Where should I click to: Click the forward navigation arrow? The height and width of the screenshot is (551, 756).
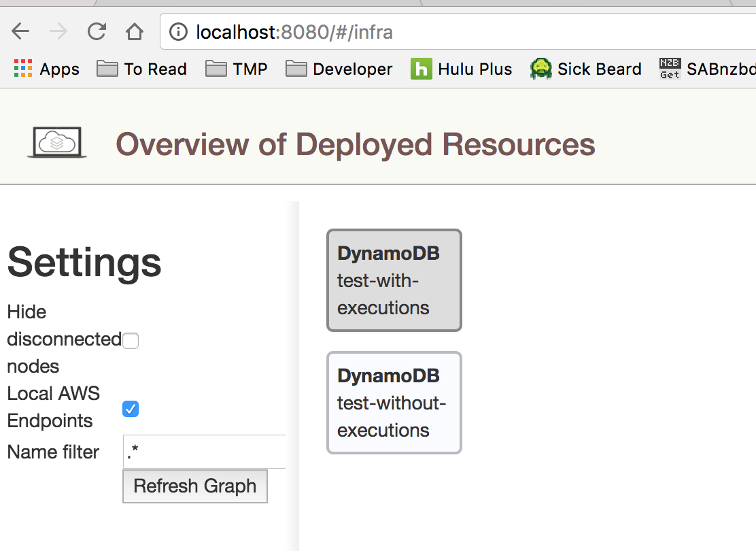pos(58,31)
